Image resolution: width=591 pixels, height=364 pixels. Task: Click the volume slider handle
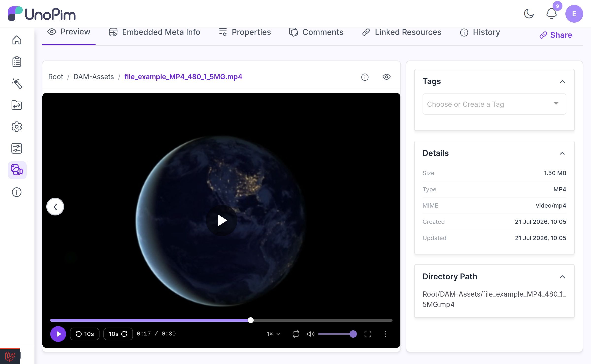point(353,334)
